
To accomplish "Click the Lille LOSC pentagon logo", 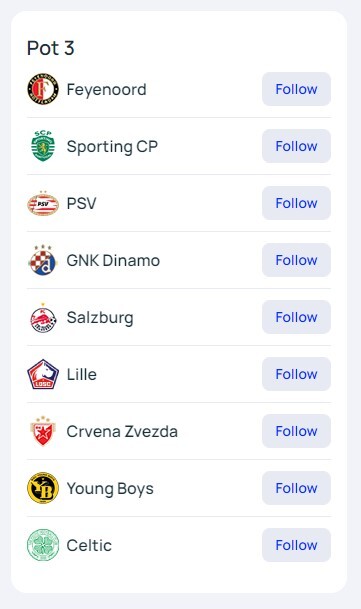I will (x=43, y=374).
